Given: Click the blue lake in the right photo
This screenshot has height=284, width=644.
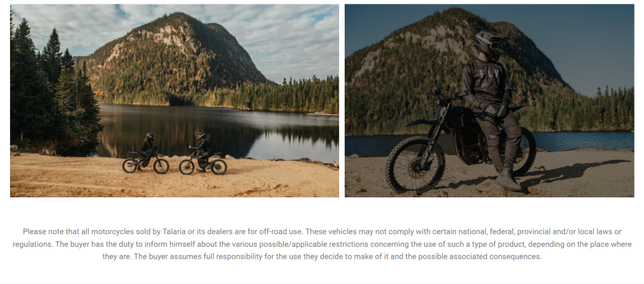Looking at the screenshot, I should 583,141.
